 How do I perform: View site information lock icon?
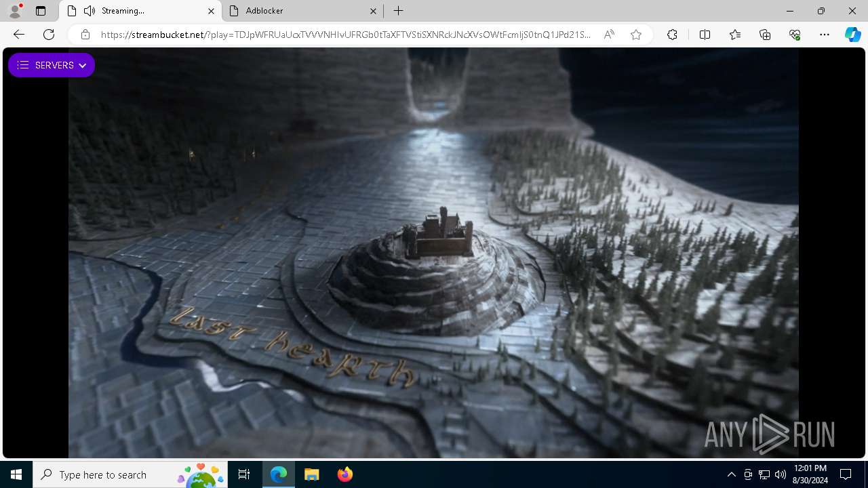(85, 35)
